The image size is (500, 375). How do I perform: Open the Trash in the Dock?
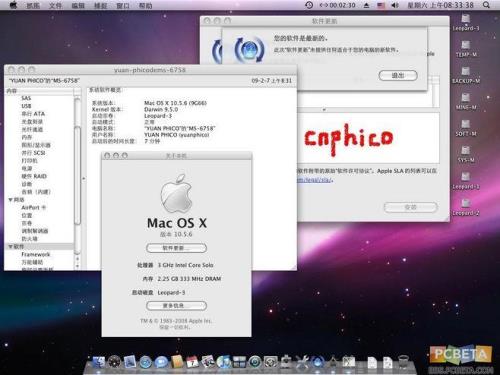pyautogui.click(x=403, y=362)
